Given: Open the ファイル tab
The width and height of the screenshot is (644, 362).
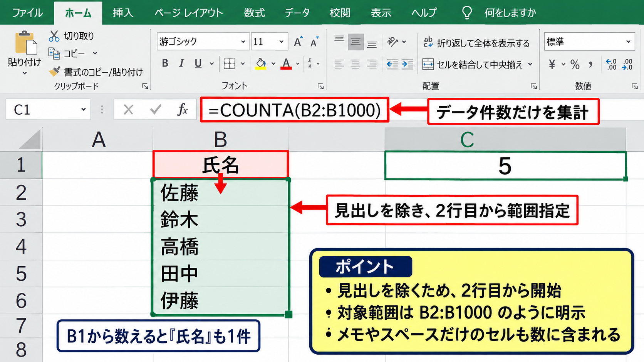Looking at the screenshot, I should tap(27, 13).
